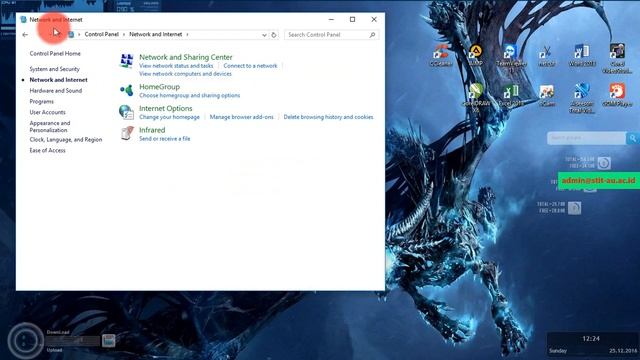Expand chevron before Control Panel breadcrumb
This screenshot has width=640, height=360.
coord(79,35)
